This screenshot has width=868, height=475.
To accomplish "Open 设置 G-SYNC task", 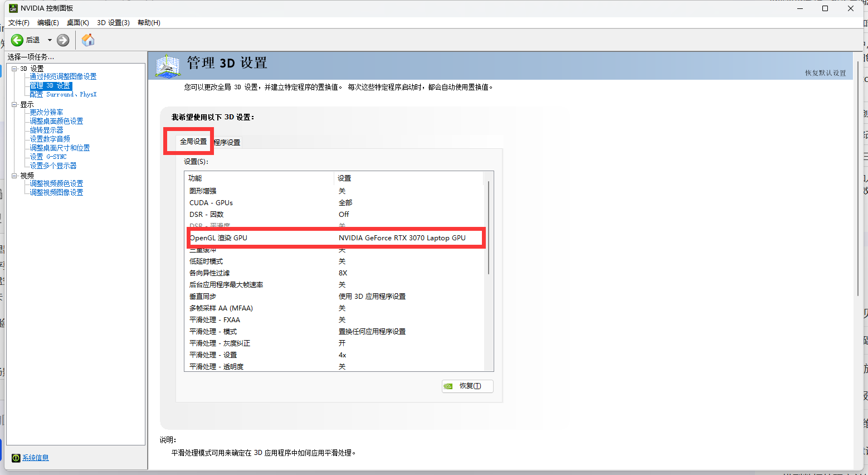I will (x=48, y=157).
